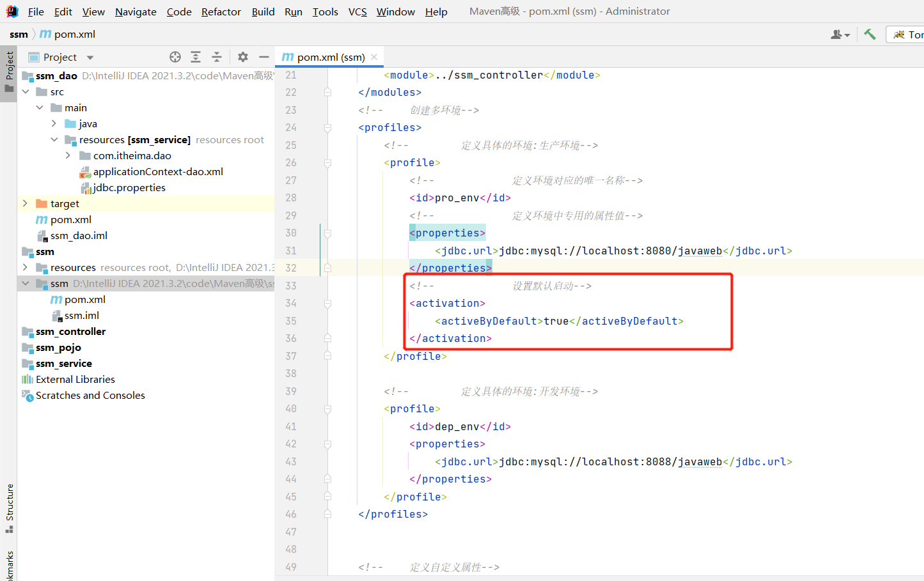Click activeByDefault true value in editor
The width and height of the screenshot is (924, 581).
(x=556, y=321)
